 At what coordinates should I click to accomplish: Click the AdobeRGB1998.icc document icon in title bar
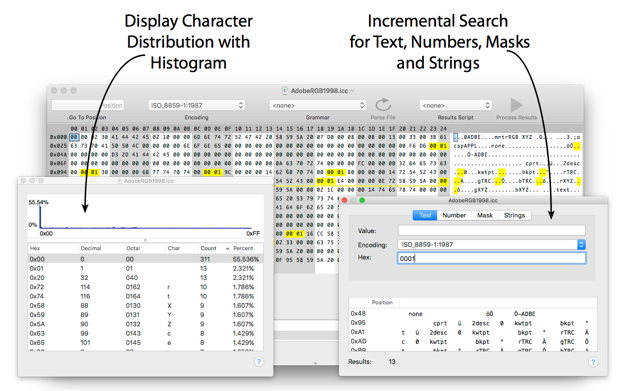[x=285, y=91]
